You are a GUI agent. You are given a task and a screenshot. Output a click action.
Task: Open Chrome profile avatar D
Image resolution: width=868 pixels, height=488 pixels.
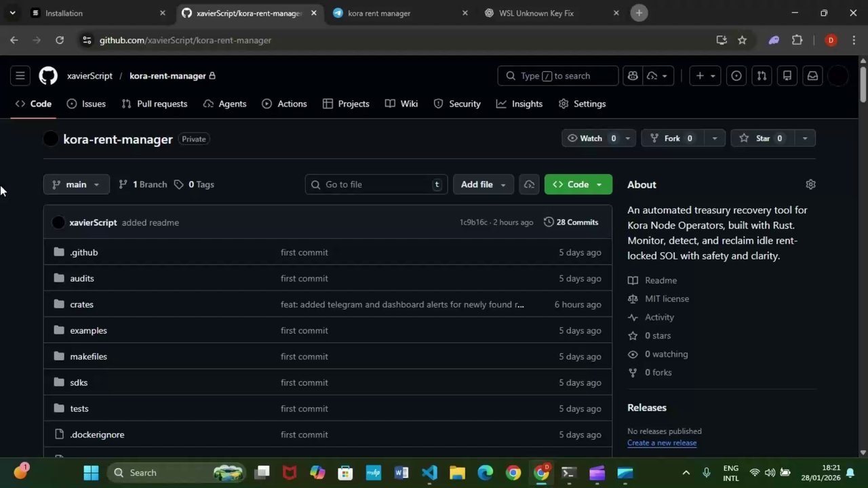point(831,40)
